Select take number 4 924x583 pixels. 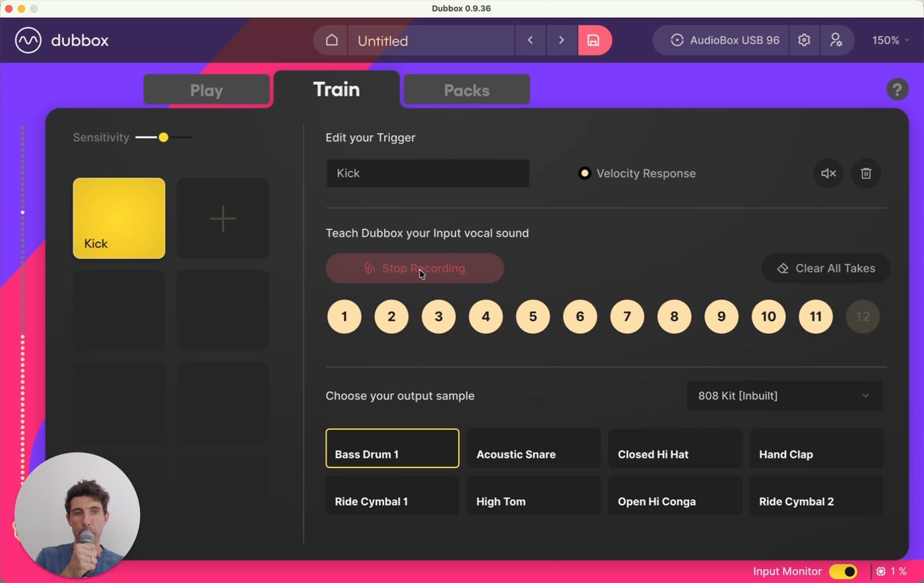coord(486,317)
